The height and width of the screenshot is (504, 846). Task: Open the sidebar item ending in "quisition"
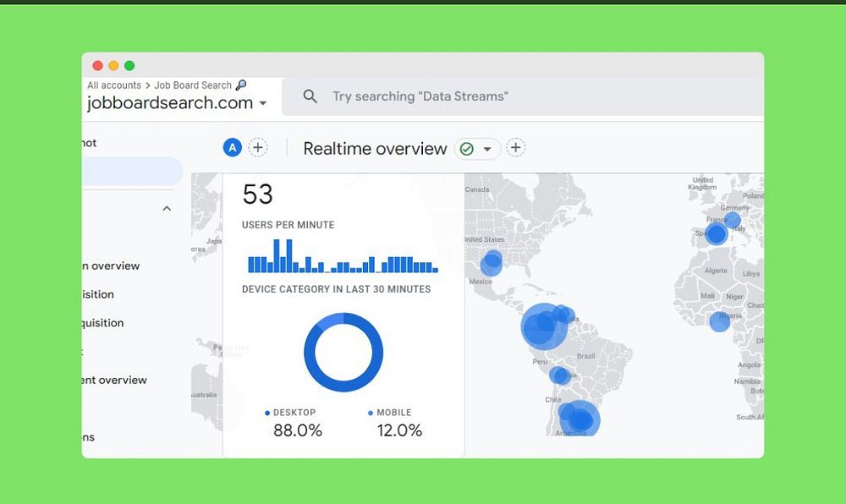coord(102,323)
